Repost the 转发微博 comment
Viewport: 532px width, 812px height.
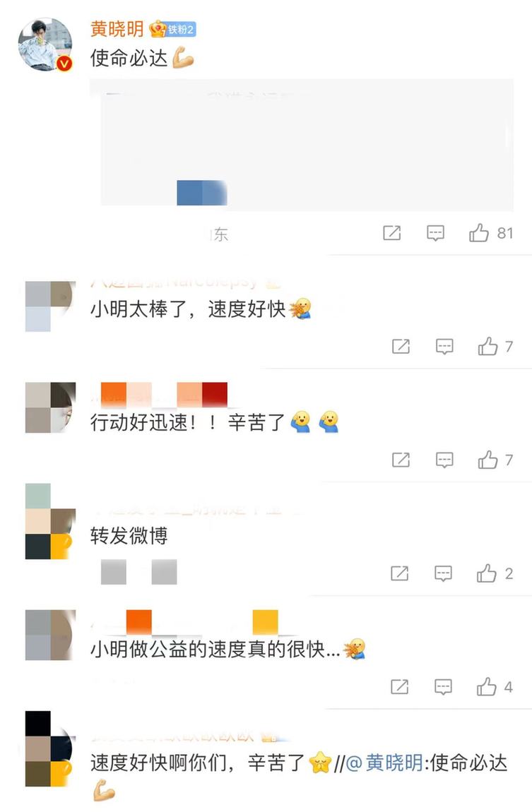[x=399, y=573]
